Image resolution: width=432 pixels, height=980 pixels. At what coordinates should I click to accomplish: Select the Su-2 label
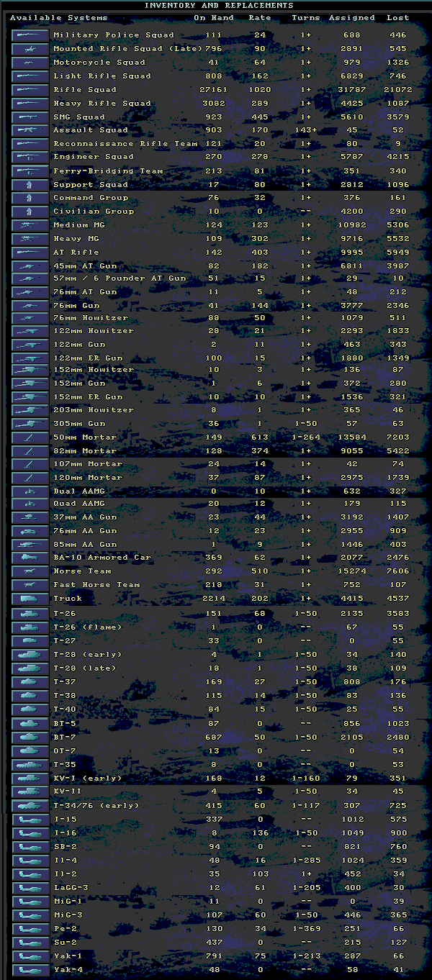[64, 942]
